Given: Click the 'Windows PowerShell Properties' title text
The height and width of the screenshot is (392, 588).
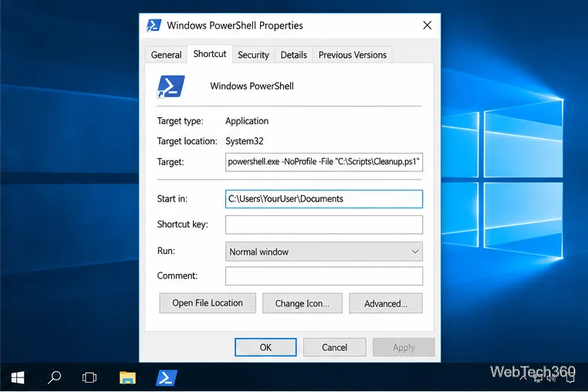Looking at the screenshot, I should [235, 25].
